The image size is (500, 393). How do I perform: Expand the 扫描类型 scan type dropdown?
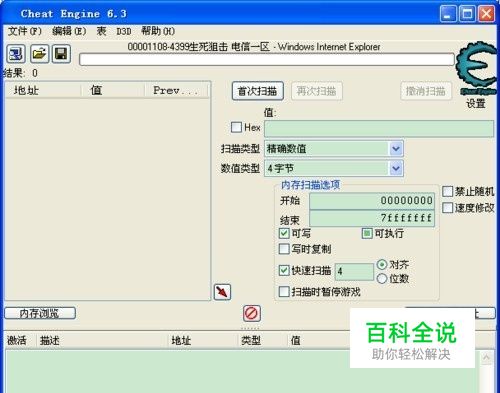pyautogui.click(x=396, y=149)
